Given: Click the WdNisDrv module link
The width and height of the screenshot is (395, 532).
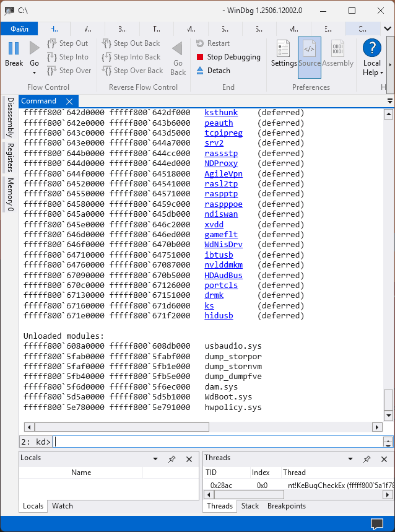Looking at the screenshot, I should (x=224, y=245).
